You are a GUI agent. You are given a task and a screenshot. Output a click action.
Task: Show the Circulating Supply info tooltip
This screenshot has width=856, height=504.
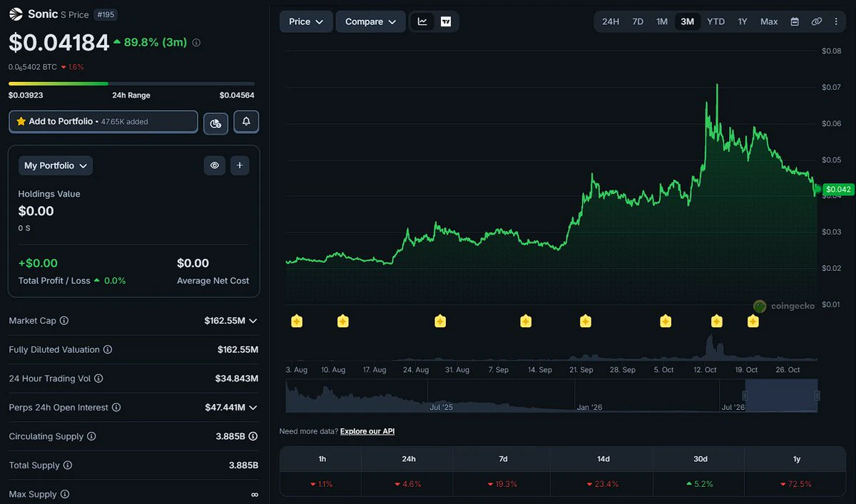(x=91, y=436)
